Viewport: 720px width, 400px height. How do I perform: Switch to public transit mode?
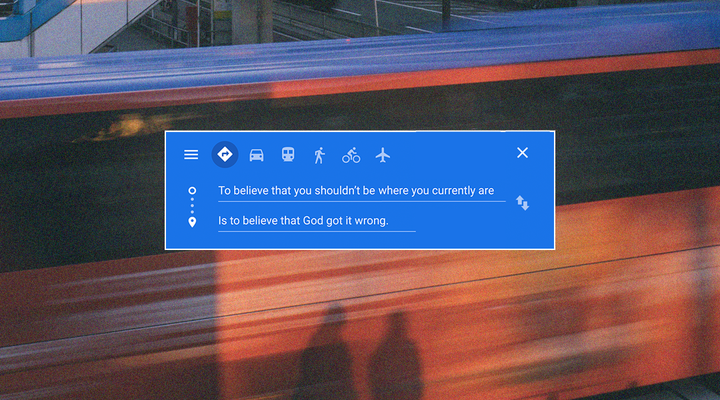[288, 155]
